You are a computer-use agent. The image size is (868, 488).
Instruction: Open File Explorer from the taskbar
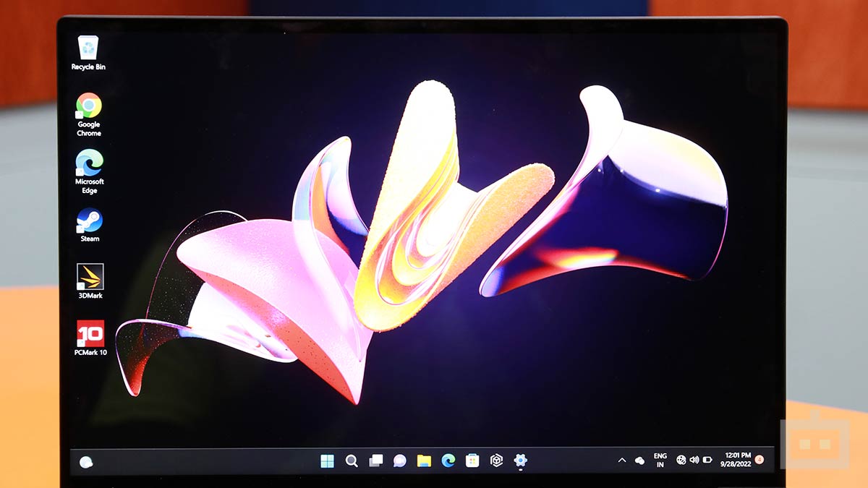click(424, 459)
